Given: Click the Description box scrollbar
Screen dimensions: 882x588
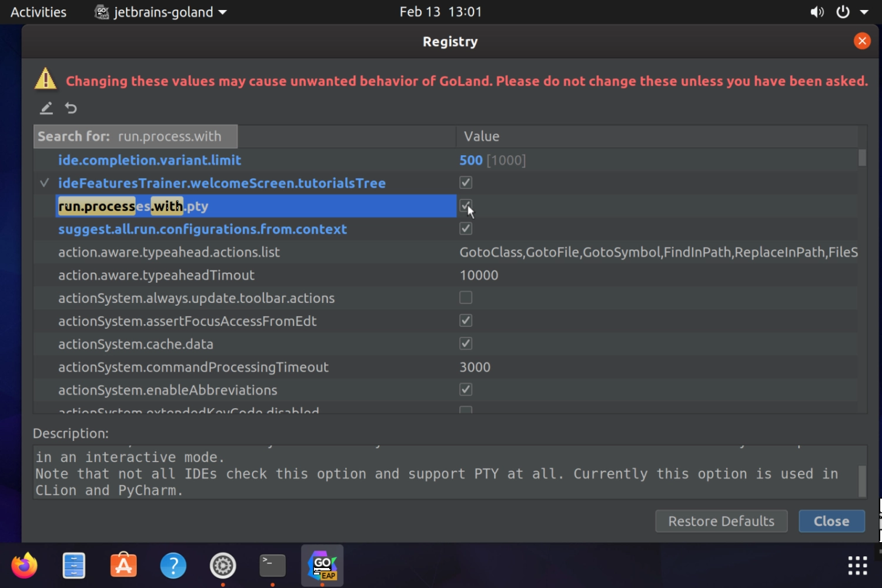Looking at the screenshot, I should coord(862,481).
